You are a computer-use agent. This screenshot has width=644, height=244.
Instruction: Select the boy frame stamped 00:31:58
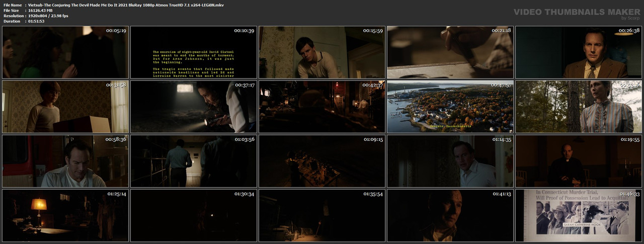coord(65,107)
